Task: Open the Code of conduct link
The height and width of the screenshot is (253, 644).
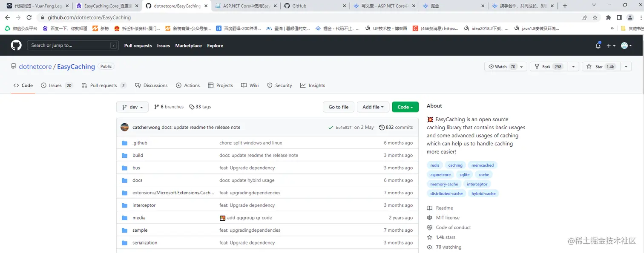Action: pos(448,227)
